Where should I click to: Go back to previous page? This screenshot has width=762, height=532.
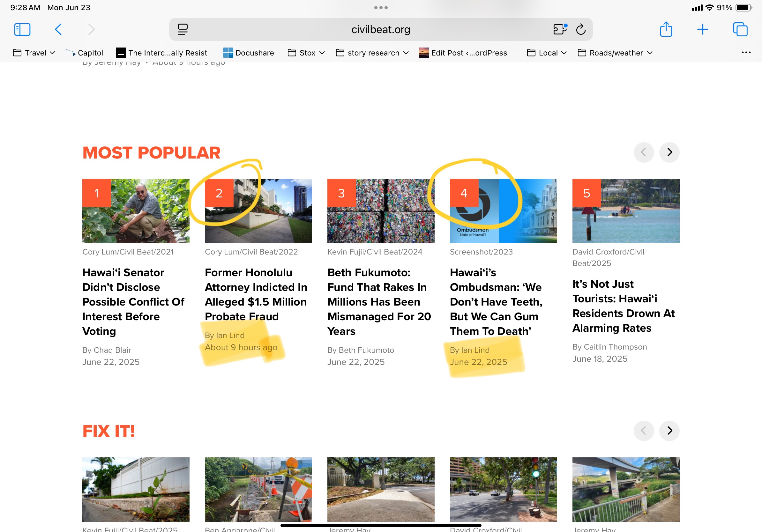(x=58, y=29)
